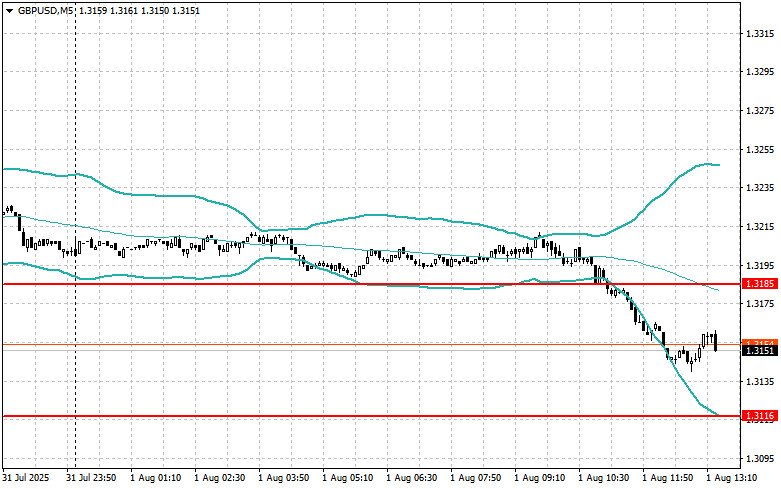Click the 1 Aug 10:30 time label

[x=605, y=478]
